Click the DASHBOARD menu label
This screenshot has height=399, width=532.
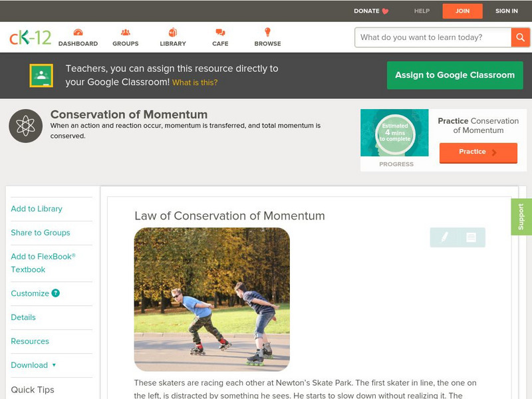(x=78, y=44)
